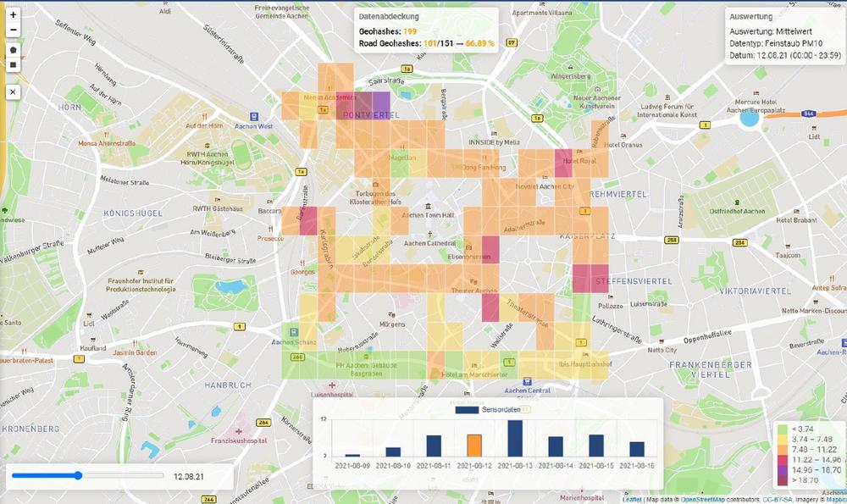This screenshot has width=847, height=504.
Task: Click the Aachen Cathedral map marker
Action: pos(430,234)
